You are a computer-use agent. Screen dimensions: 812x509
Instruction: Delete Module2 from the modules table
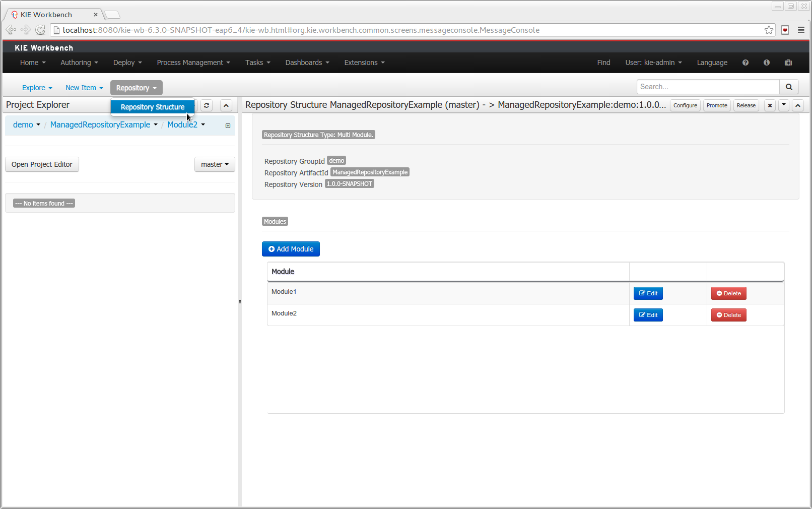point(728,315)
